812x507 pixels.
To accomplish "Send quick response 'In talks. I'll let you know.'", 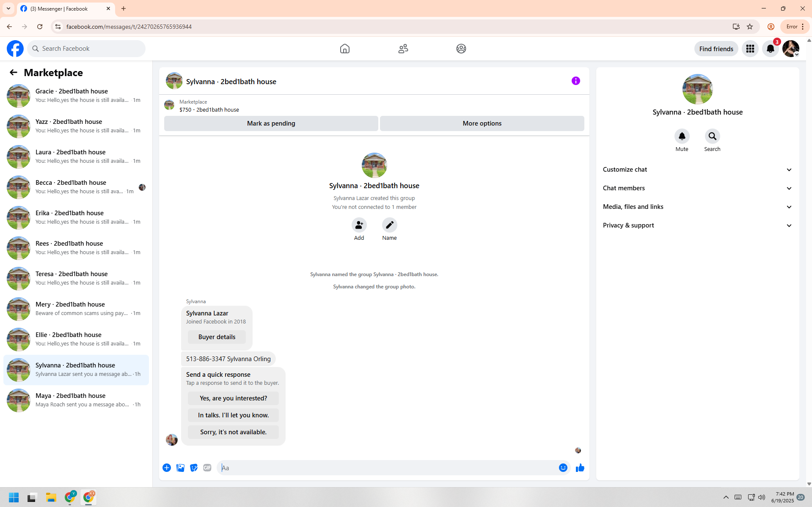I will (x=233, y=415).
